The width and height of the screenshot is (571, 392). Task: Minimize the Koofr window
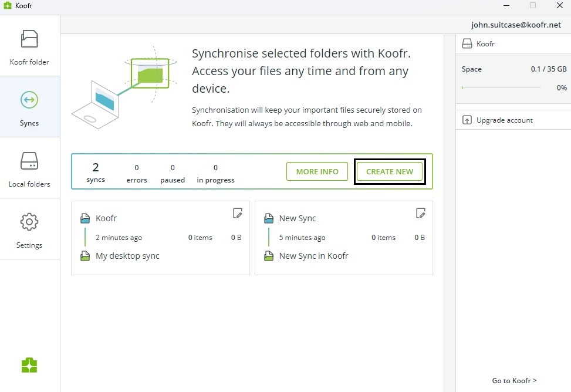coord(506,5)
